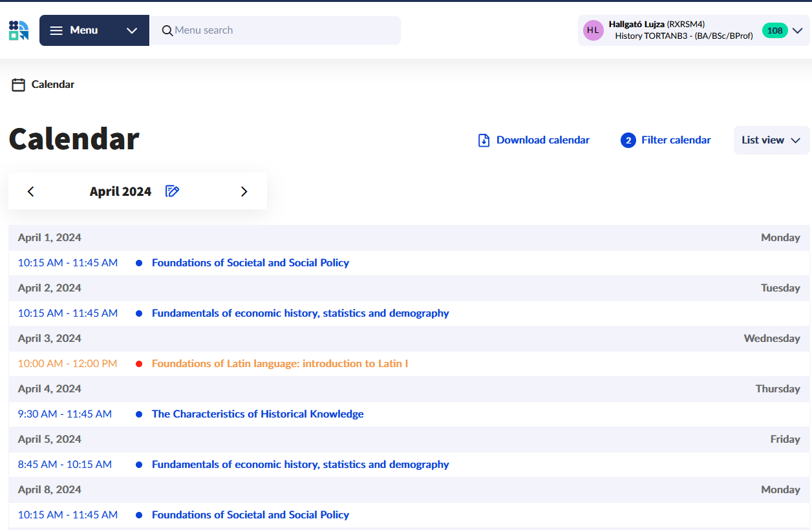Open the 108 notifications badge
Viewport: 812px width, 530px height.
pos(775,30)
